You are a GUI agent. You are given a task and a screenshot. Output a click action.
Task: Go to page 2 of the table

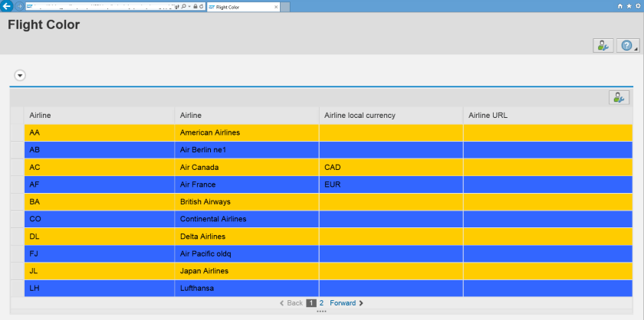[x=321, y=303]
